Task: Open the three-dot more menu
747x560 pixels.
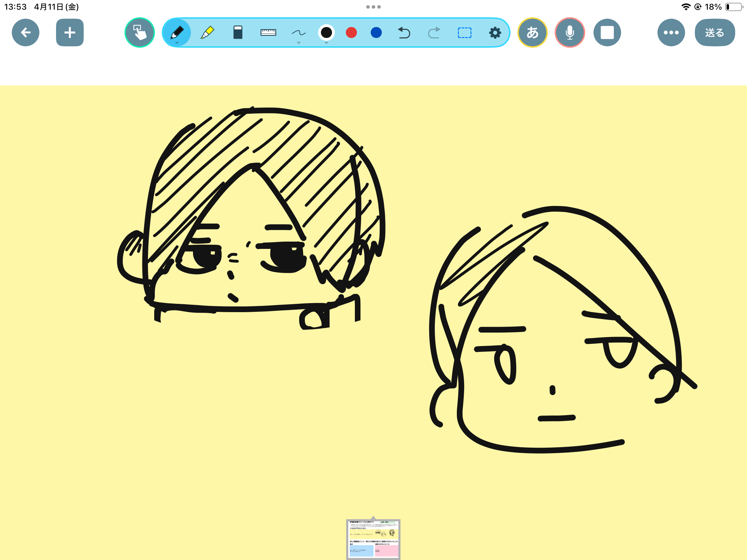Action: [671, 32]
